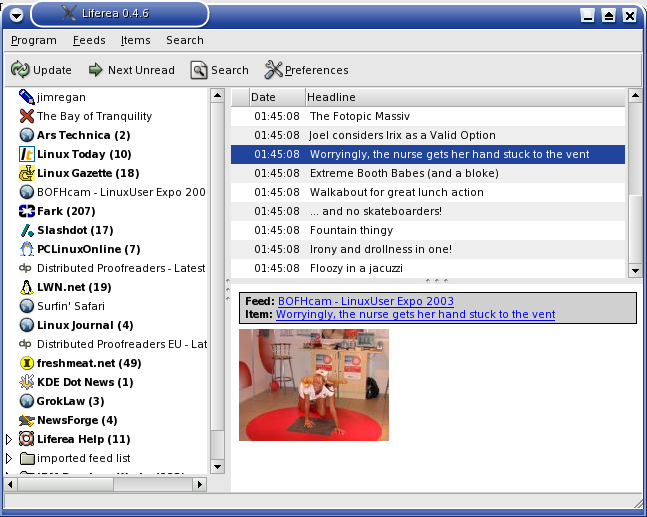Click the Update toolbar icon
This screenshot has width=647, height=517.
tap(20, 70)
